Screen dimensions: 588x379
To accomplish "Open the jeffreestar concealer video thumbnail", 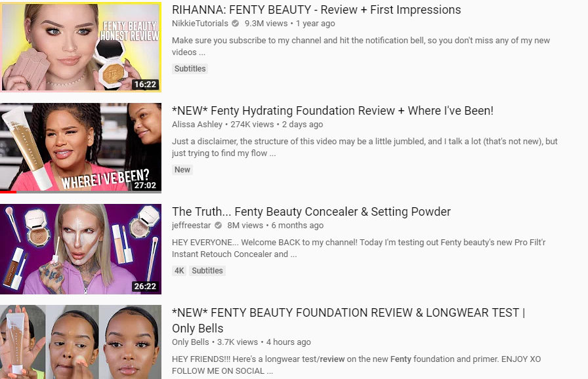I will click(81, 249).
